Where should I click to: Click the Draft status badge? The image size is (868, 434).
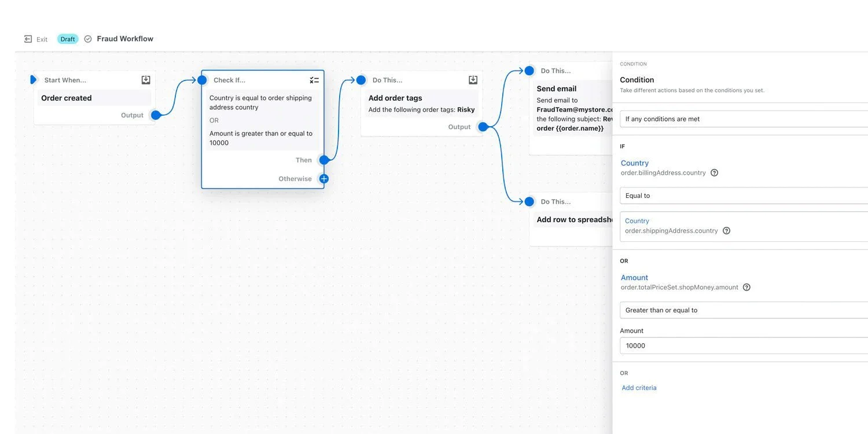point(67,38)
